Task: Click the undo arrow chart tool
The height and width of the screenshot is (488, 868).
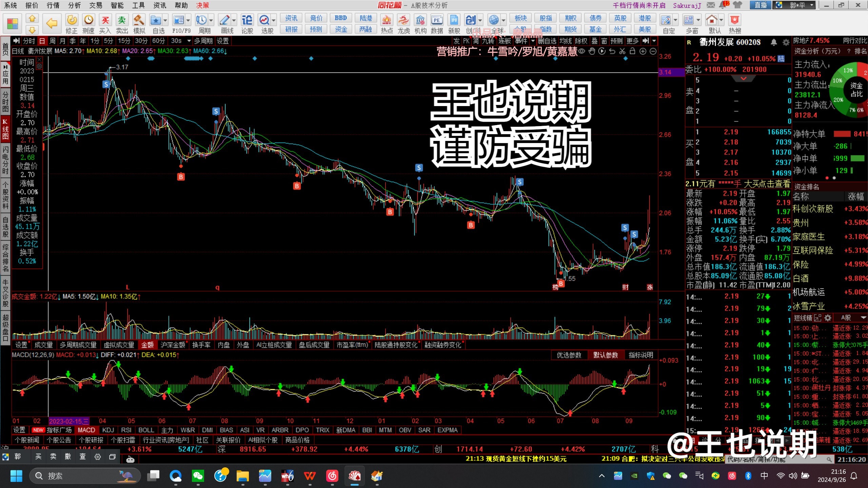Action: 612,51
